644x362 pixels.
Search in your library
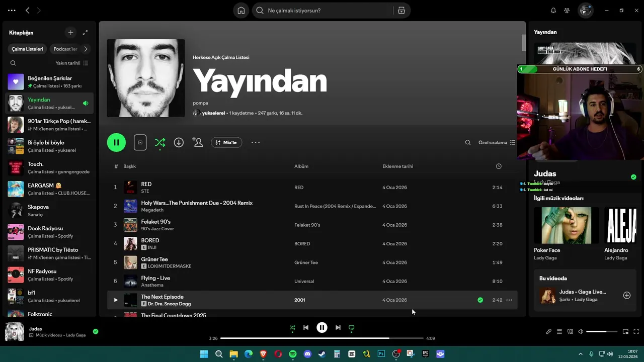[13, 63]
